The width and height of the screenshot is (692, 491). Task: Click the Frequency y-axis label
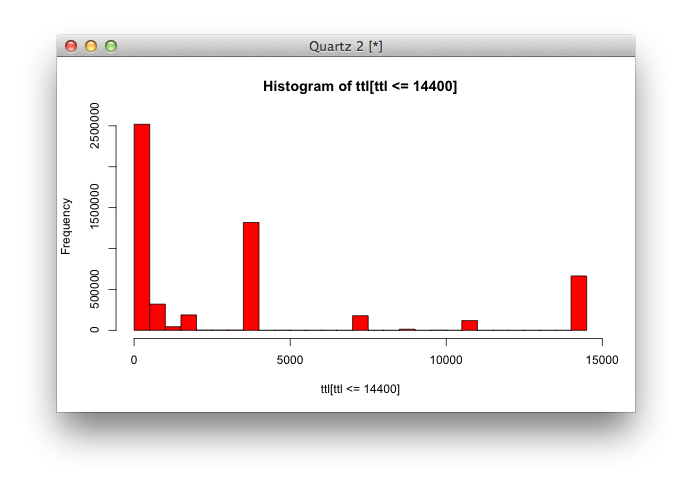[x=66, y=226]
